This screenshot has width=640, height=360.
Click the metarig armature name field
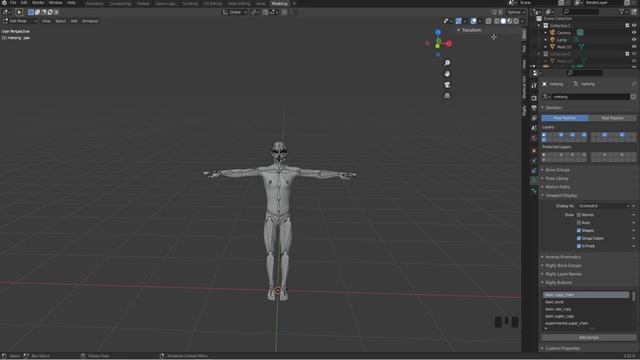pos(590,97)
